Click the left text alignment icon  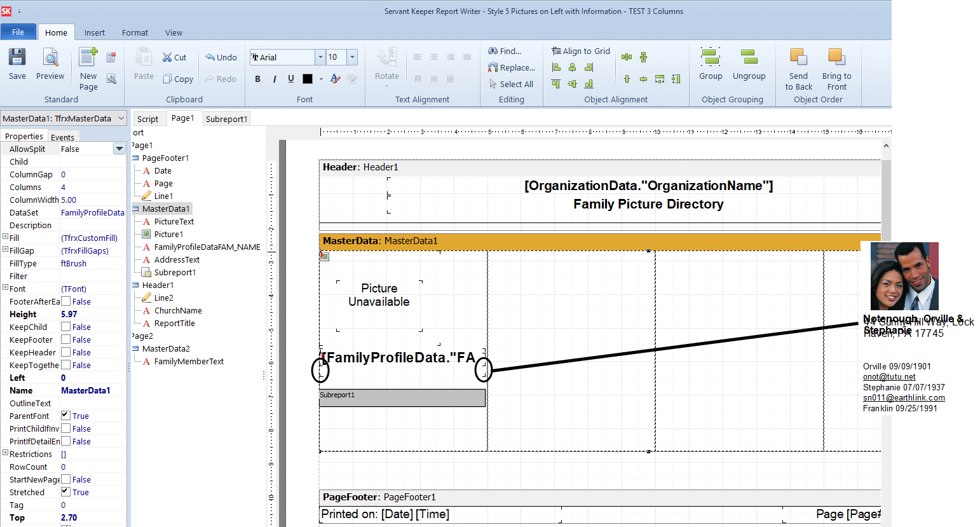click(x=418, y=57)
